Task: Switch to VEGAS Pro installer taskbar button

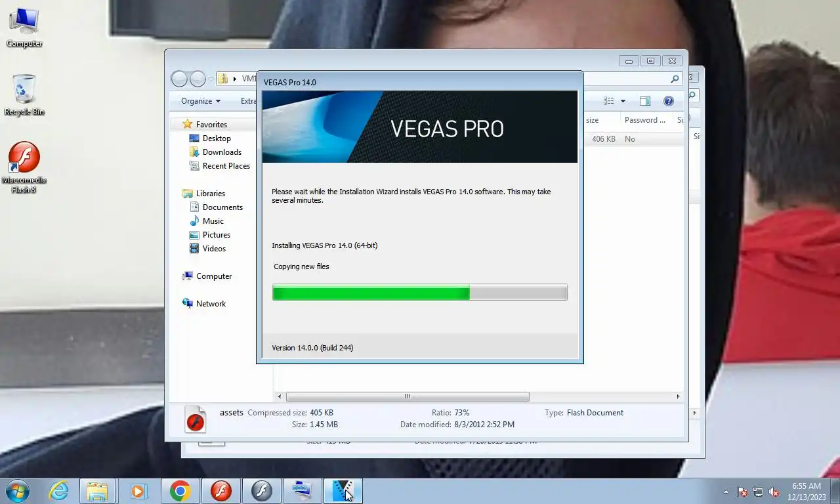Action: [x=343, y=491]
